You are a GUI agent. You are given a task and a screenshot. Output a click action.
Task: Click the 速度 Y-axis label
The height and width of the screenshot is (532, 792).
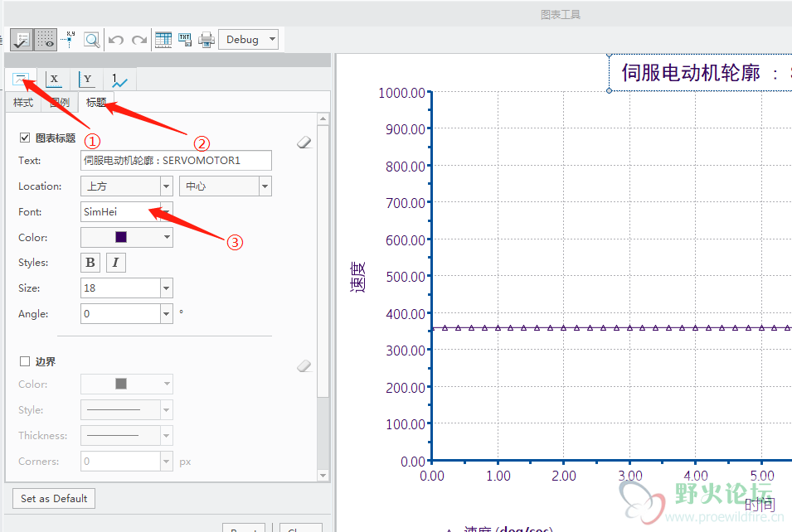click(357, 277)
